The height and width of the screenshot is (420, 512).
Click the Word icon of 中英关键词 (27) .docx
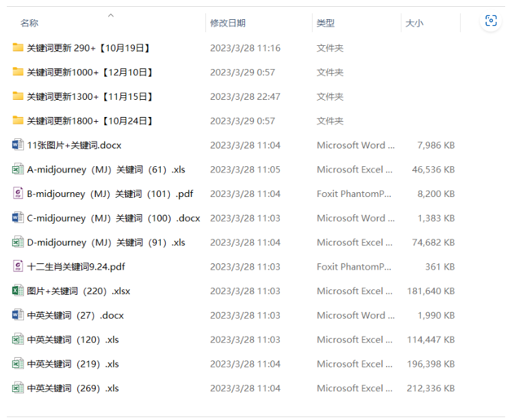[x=18, y=315]
